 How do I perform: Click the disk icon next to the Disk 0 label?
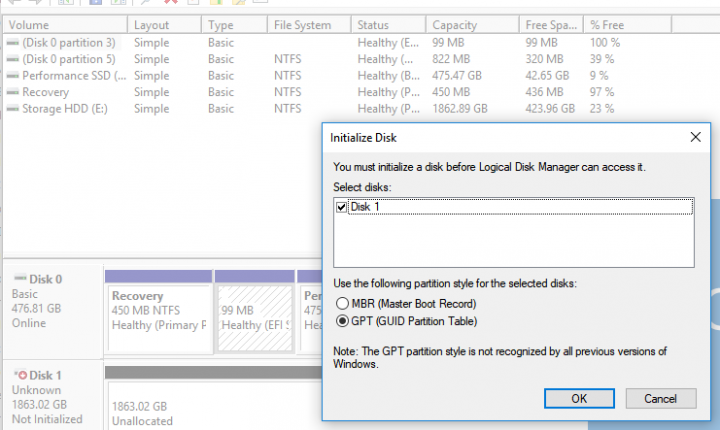pyautogui.click(x=20, y=278)
